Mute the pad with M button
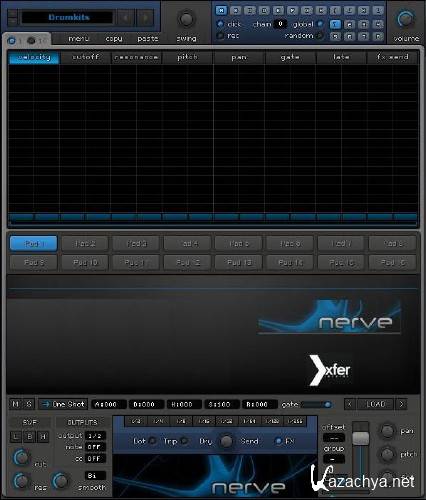The height and width of the screenshot is (500, 426). (15, 404)
